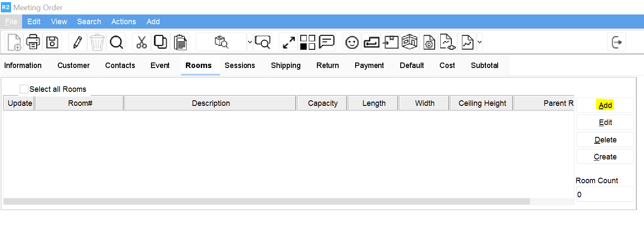This screenshot has height=227, width=644.
Task: Click the speech bubble Notes icon
Action: pos(327,42)
